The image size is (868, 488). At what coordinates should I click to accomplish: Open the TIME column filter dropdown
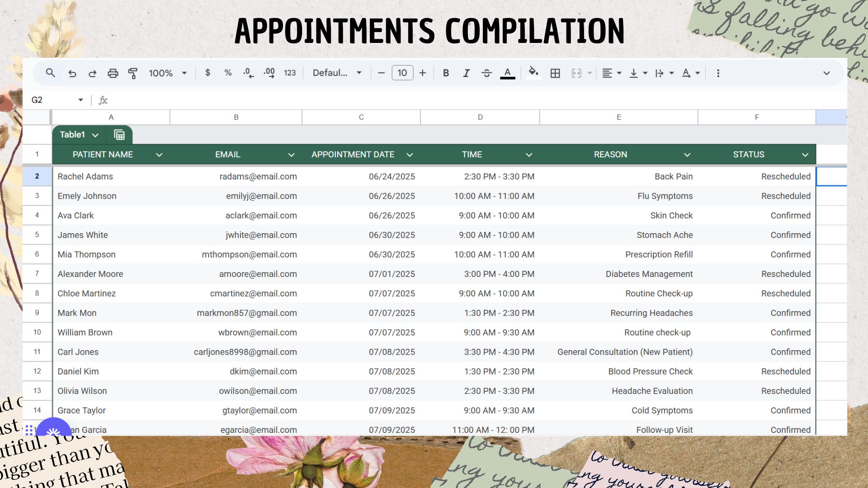coord(529,155)
